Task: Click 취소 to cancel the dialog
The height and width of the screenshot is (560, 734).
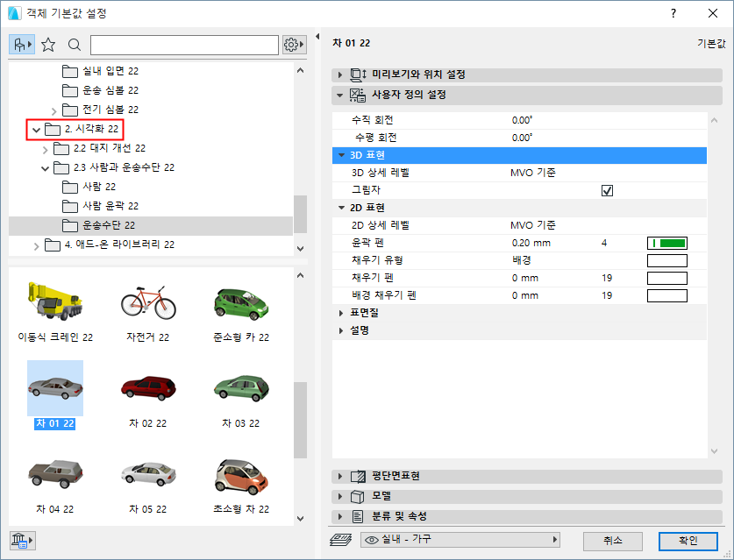Action: [x=612, y=542]
